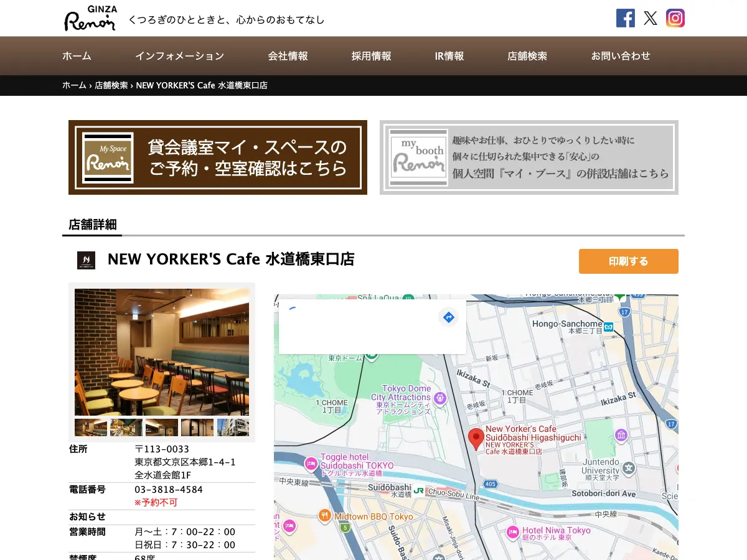
Task: Click the 日祝日:7:30-22:00 hours text
Action: pos(185,545)
